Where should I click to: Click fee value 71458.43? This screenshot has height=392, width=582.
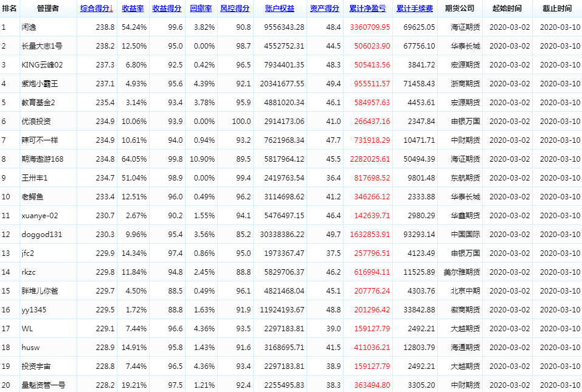point(420,84)
